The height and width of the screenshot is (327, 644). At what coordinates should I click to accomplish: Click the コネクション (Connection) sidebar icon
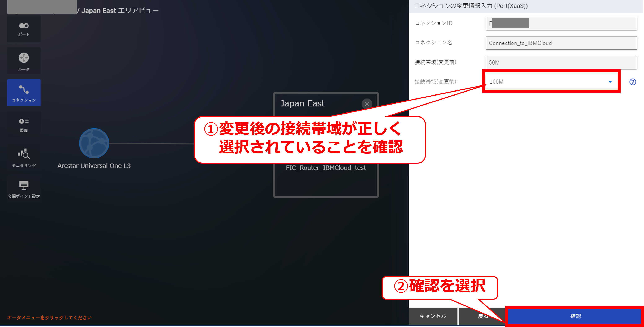pos(24,93)
